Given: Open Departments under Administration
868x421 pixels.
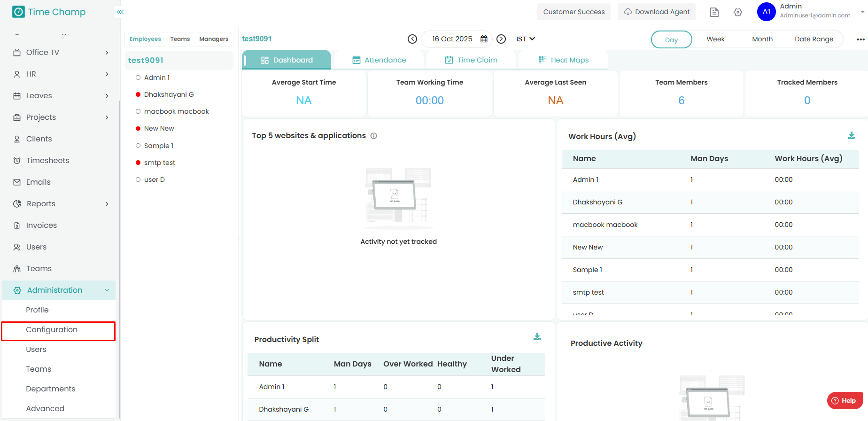Looking at the screenshot, I should click(59, 389).
